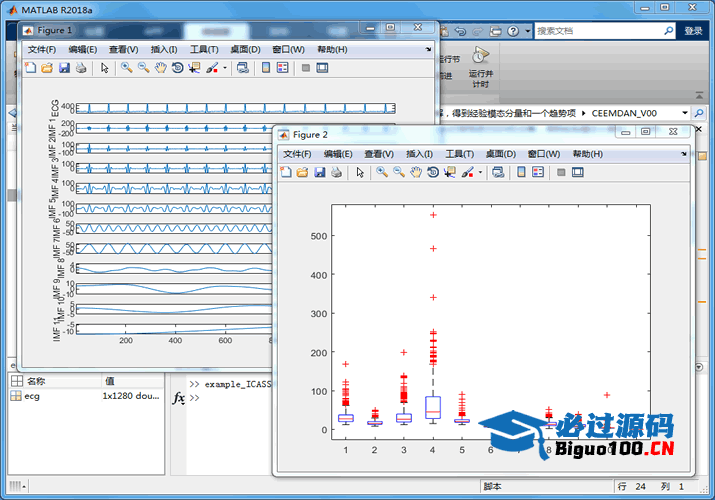Viewport: 715px width, 500px height.
Task: Open 工具(T) menu in Figure 2
Action: click(x=459, y=154)
